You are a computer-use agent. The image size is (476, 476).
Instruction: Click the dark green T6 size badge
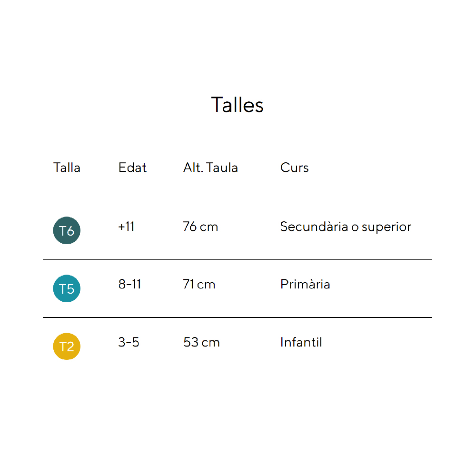point(67,231)
